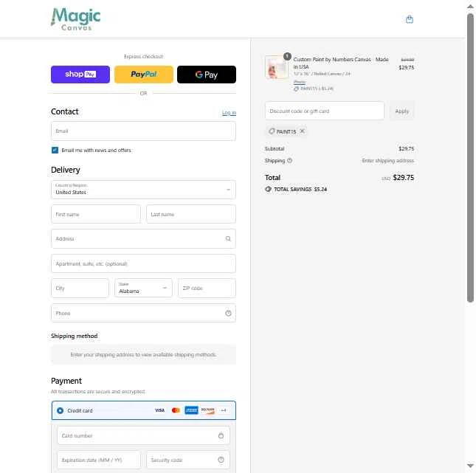The image size is (476, 473).
Task: Pay with PayPal
Action: pos(144,75)
